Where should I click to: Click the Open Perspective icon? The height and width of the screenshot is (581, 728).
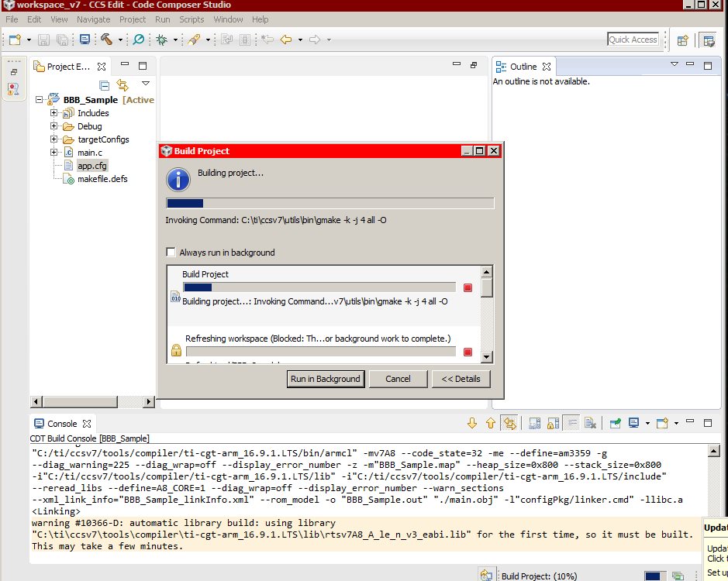click(x=682, y=40)
